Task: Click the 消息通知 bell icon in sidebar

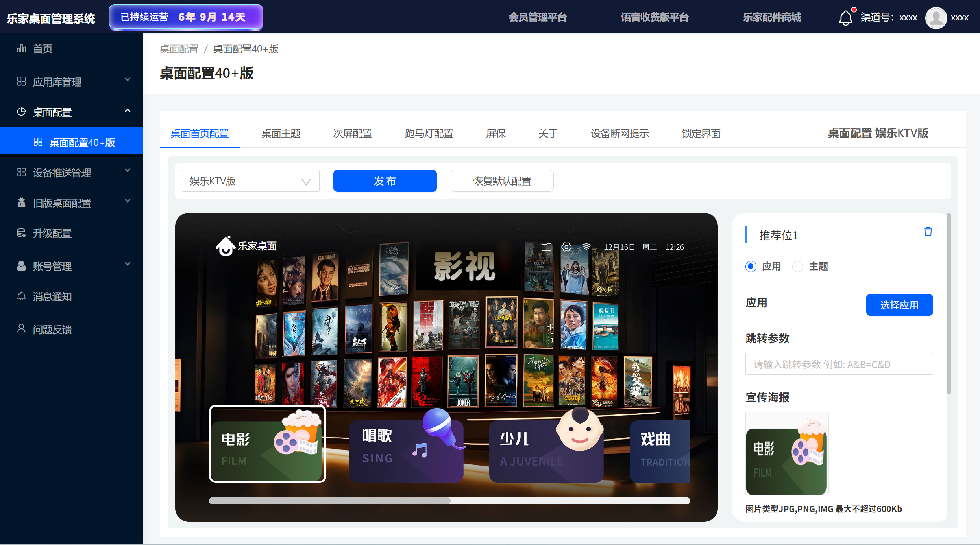Action: (x=21, y=296)
